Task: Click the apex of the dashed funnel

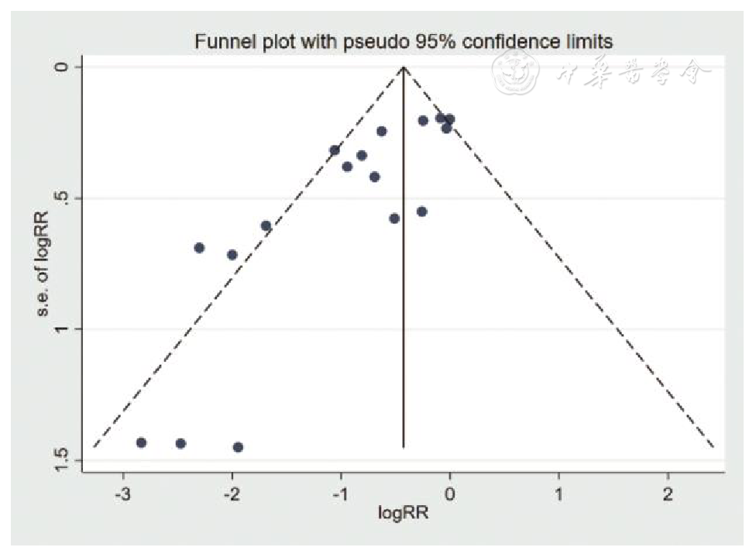Action: [x=404, y=67]
